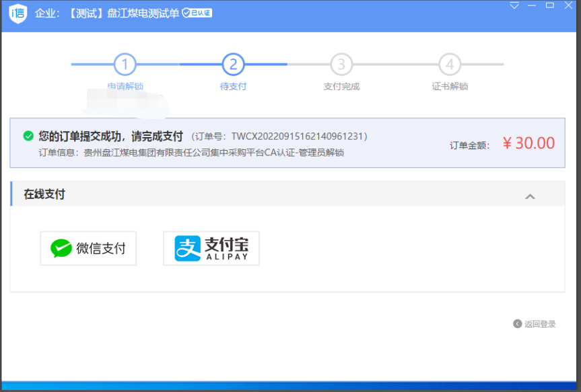Collapse the 在线支付 section with the chevron
Screen dimensions: 581x392
point(530,196)
